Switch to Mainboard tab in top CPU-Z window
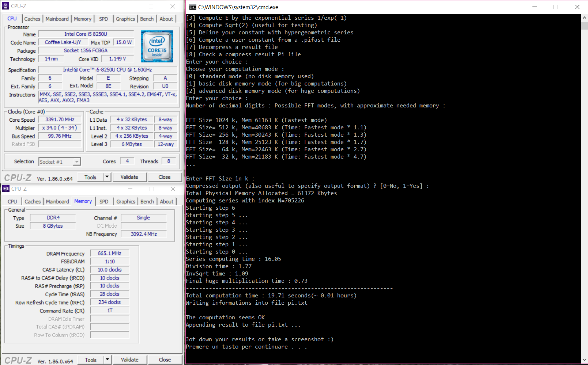 (x=57, y=19)
